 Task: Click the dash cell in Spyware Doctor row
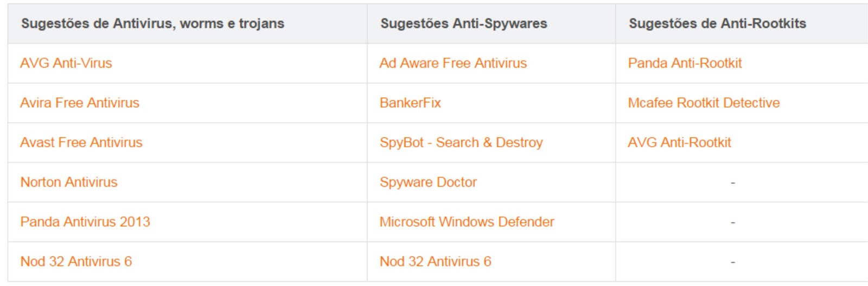[732, 183]
